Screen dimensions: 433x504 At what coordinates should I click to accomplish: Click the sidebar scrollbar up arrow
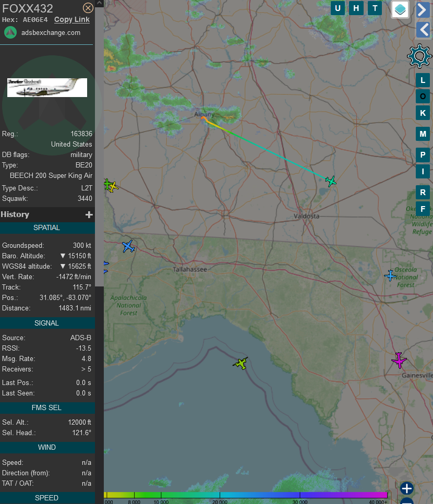tap(99, 3)
